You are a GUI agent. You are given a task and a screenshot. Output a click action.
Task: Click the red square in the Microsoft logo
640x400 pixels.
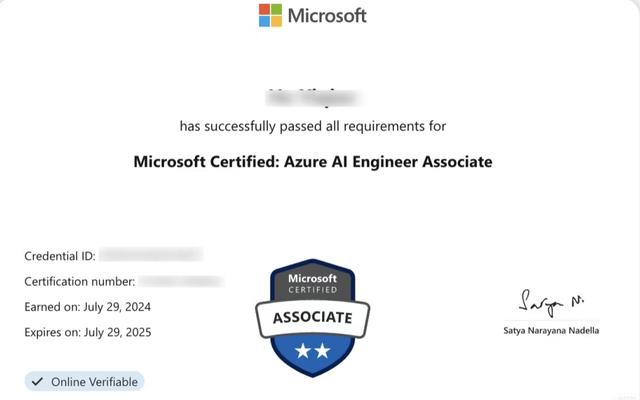(x=264, y=9)
